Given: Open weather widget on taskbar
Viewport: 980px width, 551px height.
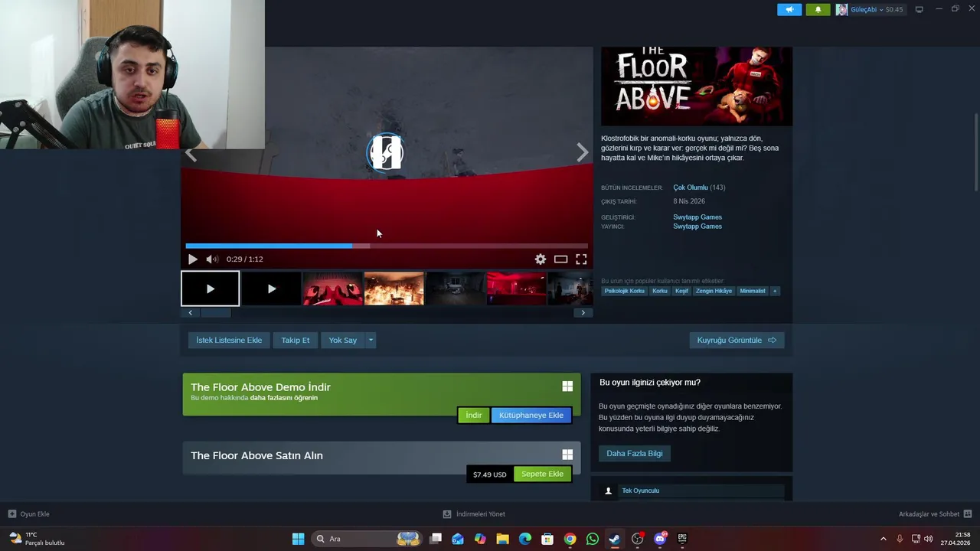Looking at the screenshot, I should [37, 539].
